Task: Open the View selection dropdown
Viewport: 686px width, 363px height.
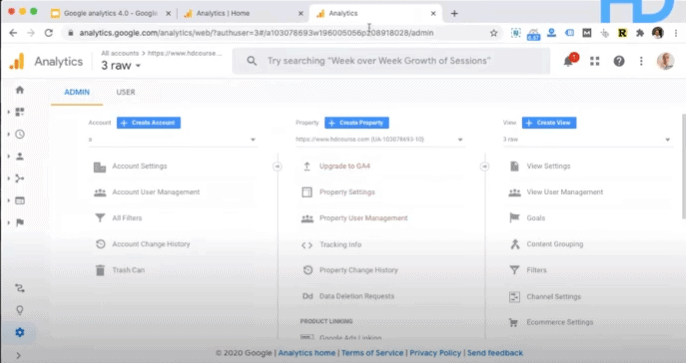Action: [x=587, y=140]
